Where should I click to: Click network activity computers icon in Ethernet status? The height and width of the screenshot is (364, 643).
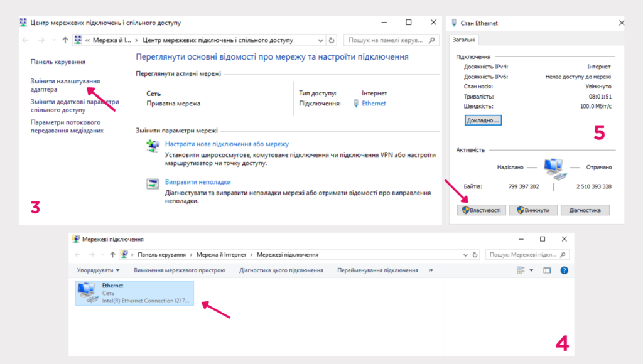click(555, 168)
